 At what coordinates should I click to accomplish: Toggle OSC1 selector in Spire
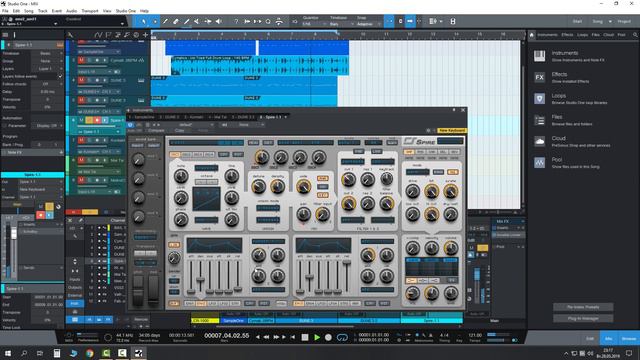[x=175, y=155]
